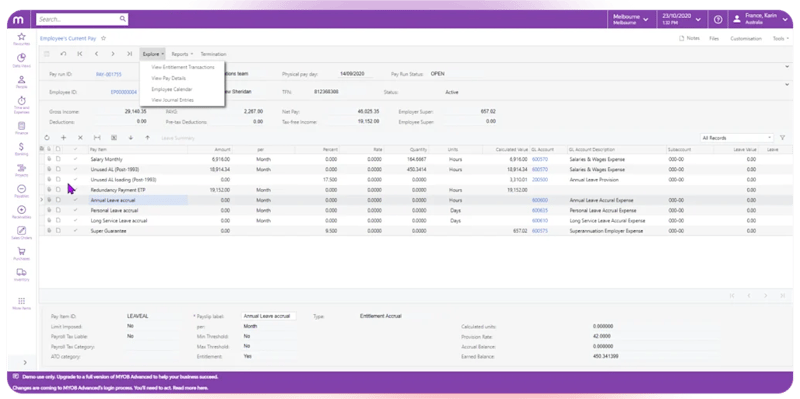Viewport: 800px width, 399px height.
Task: Click the search magnifier icon
Action: [x=122, y=19]
